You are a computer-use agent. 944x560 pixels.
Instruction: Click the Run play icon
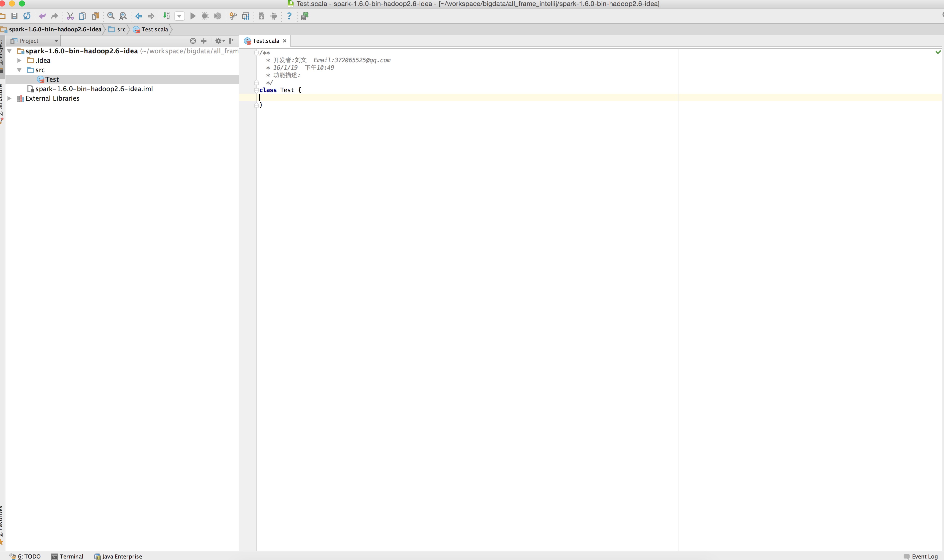[x=193, y=16]
